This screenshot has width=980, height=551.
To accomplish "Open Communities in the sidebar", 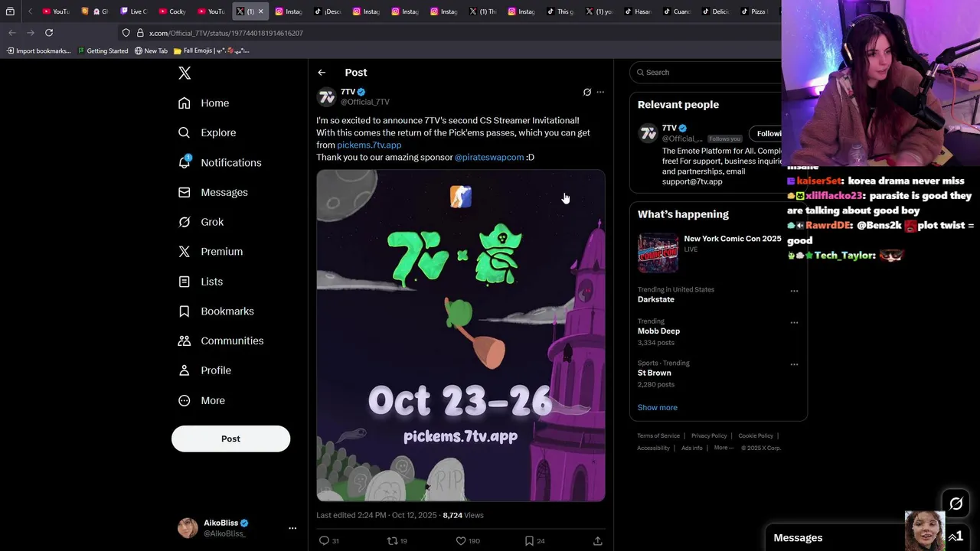I will tap(220, 341).
